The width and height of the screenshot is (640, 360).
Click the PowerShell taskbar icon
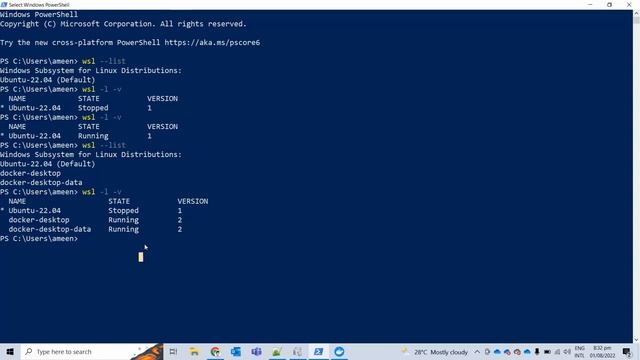pos(318,351)
